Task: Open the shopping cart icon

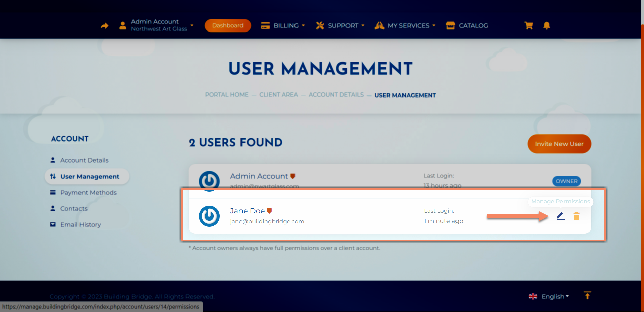Action: pos(529,26)
